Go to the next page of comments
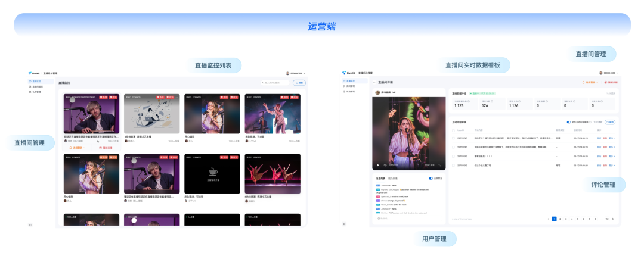This screenshot has height=259, width=644. (613, 219)
